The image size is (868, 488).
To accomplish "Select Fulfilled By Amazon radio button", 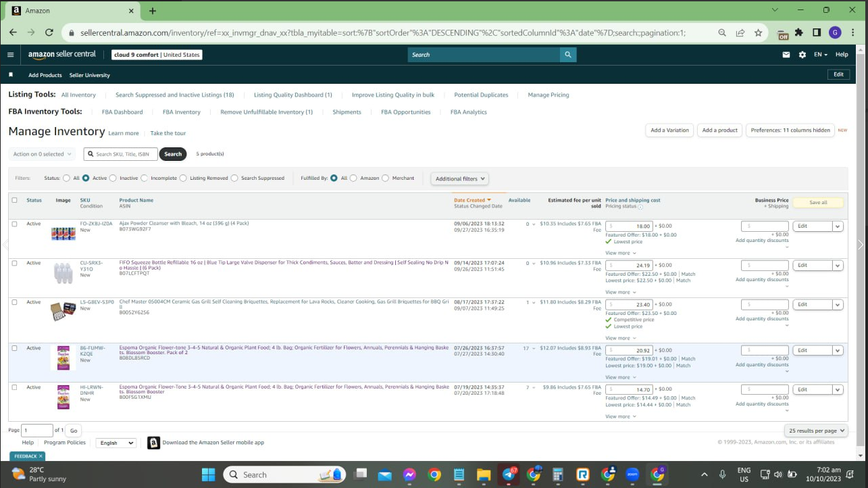I will tap(353, 178).
